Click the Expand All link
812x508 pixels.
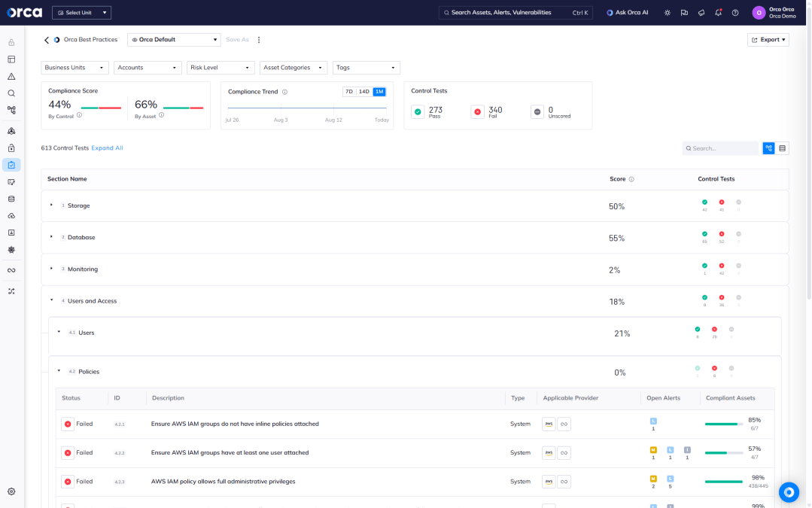pos(107,148)
